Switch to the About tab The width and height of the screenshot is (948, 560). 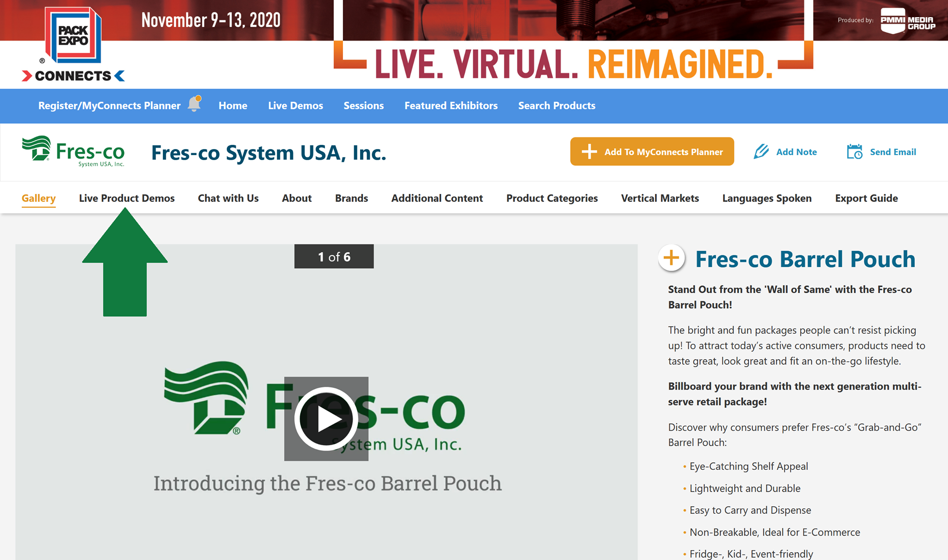[297, 198]
